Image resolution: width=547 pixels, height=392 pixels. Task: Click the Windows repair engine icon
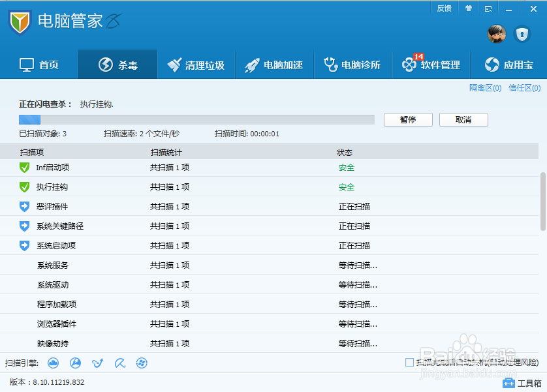[x=142, y=363]
